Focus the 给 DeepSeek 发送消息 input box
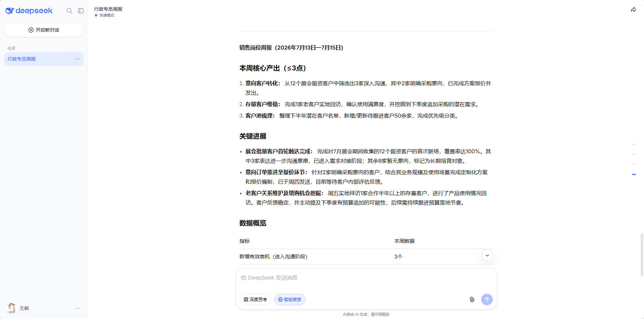The height and width of the screenshot is (319, 644). coord(366,278)
